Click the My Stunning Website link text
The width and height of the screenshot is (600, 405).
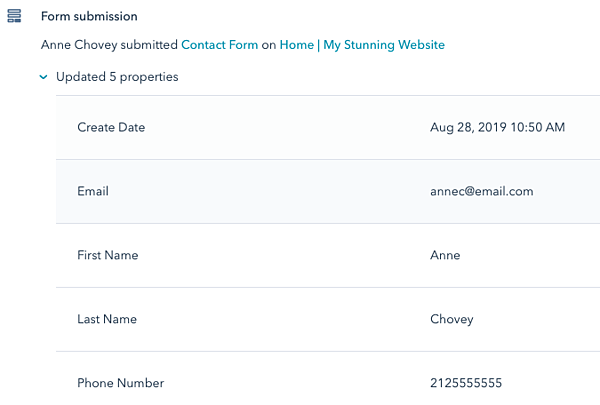[x=384, y=45]
